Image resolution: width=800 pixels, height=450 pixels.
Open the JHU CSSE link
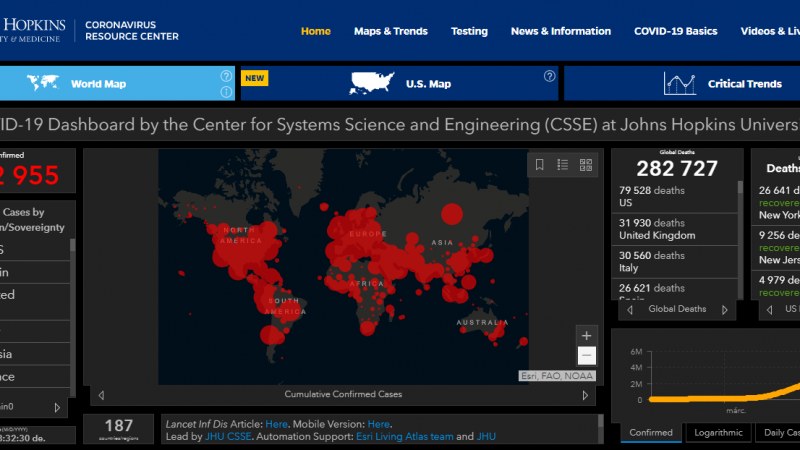228,436
